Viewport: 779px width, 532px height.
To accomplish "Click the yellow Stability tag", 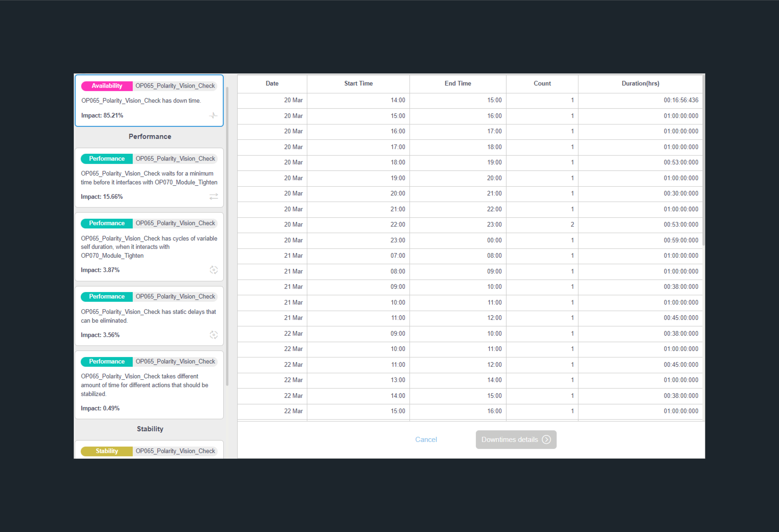I will click(107, 451).
